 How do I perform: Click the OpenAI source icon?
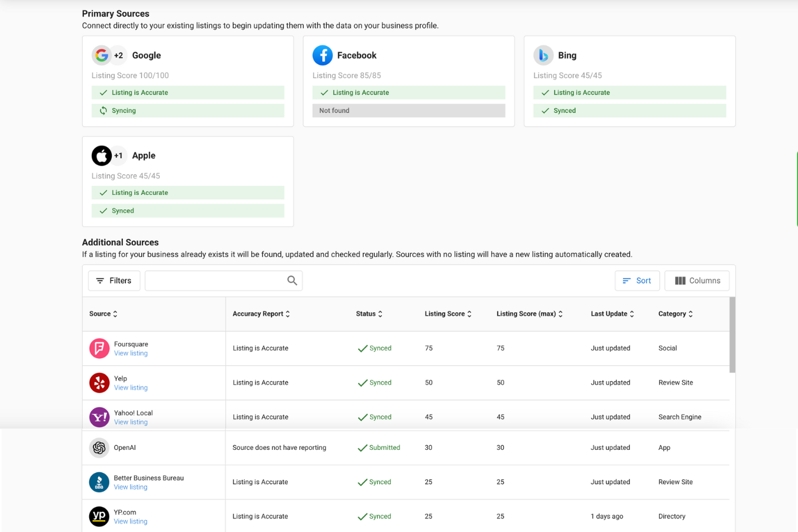(x=99, y=447)
